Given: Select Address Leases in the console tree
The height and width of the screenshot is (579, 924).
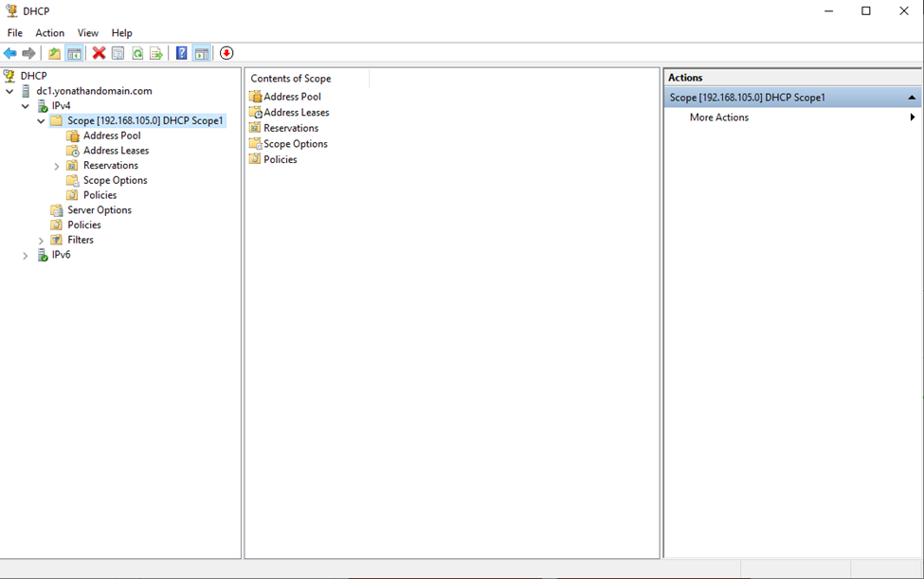Looking at the screenshot, I should point(116,151).
